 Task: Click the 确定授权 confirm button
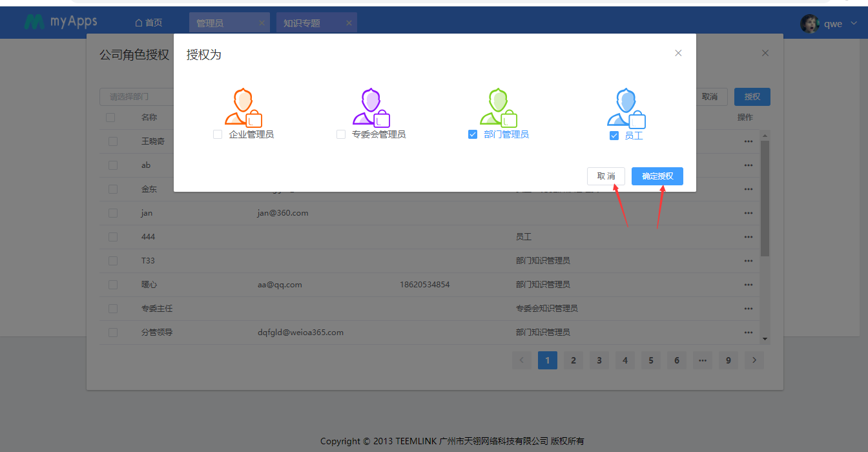657,176
